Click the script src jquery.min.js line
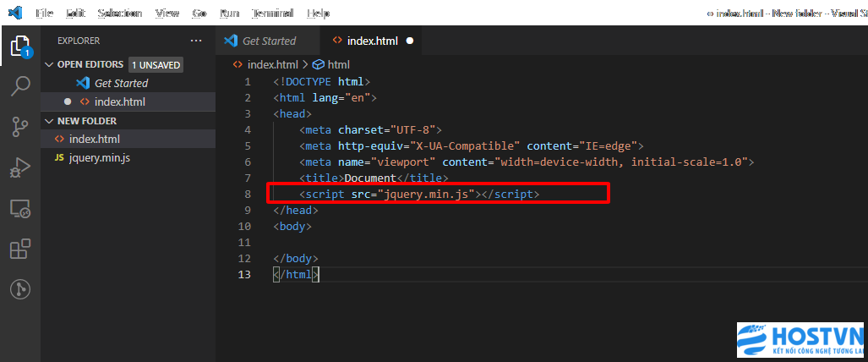 point(419,195)
